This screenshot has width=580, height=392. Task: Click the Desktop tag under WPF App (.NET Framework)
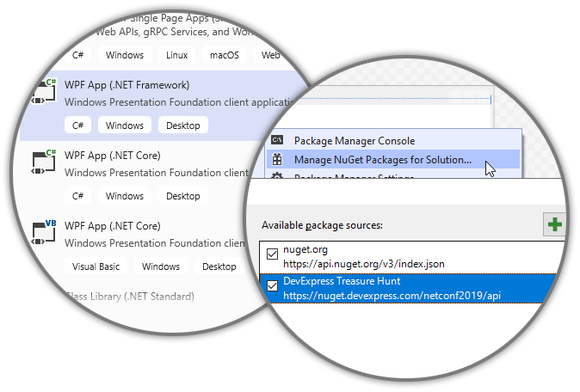(x=182, y=126)
